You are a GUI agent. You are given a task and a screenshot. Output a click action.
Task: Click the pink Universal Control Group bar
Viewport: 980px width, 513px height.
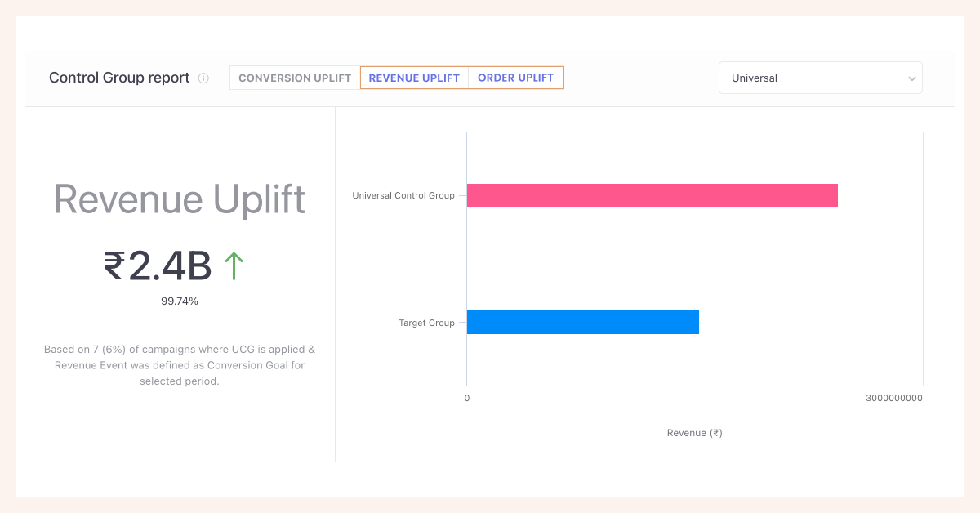tap(652, 196)
